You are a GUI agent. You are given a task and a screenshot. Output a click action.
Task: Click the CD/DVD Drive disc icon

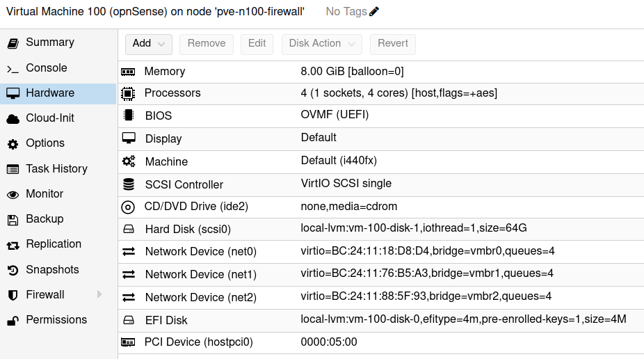coord(128,207)
